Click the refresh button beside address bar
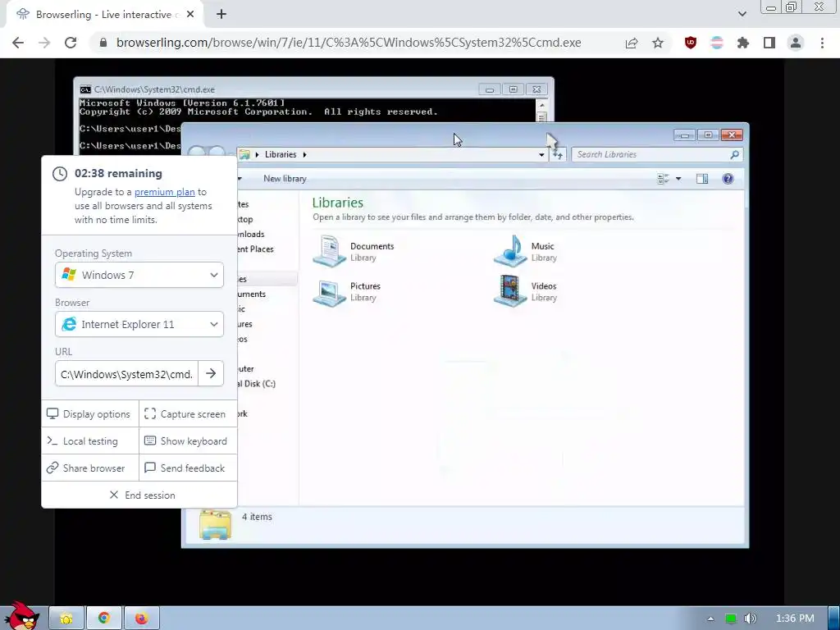This screenshot has height=630, width=840. click(558, 155)
